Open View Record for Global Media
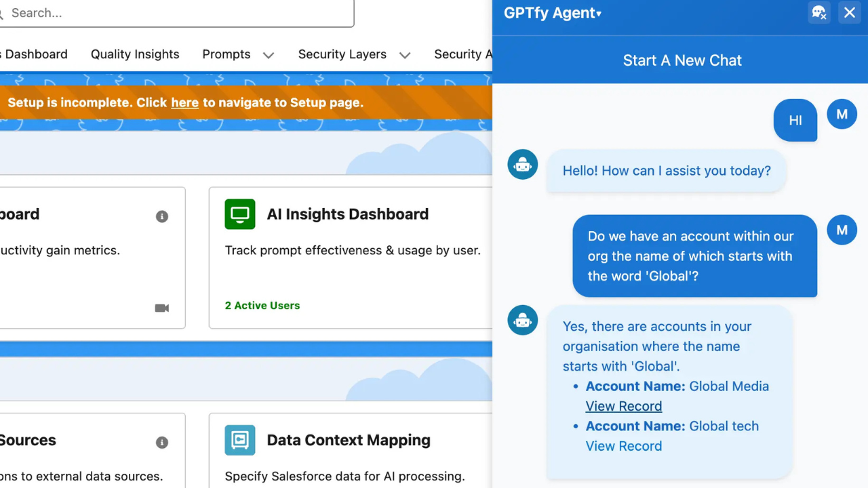The image size is (868, 488). tap(623, 406)
